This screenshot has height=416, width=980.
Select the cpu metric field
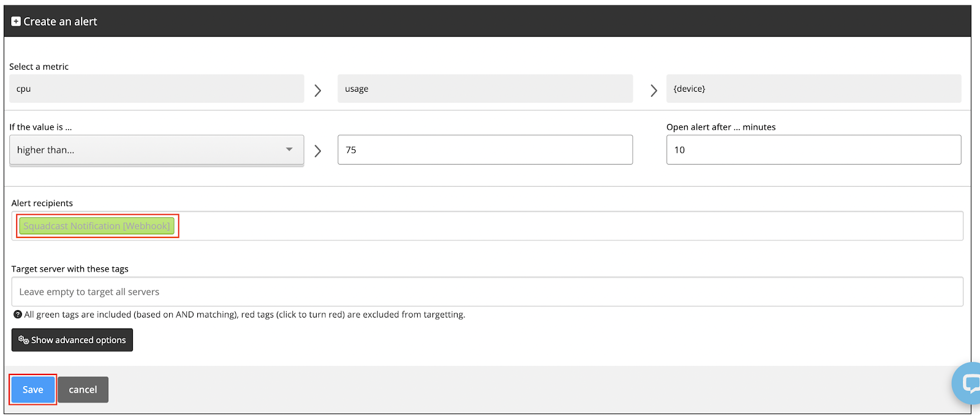coord(156,89)
